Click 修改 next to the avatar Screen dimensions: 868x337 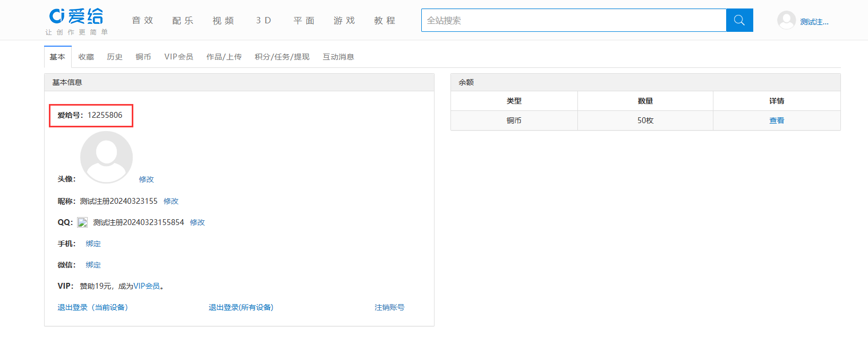[146, 179]
